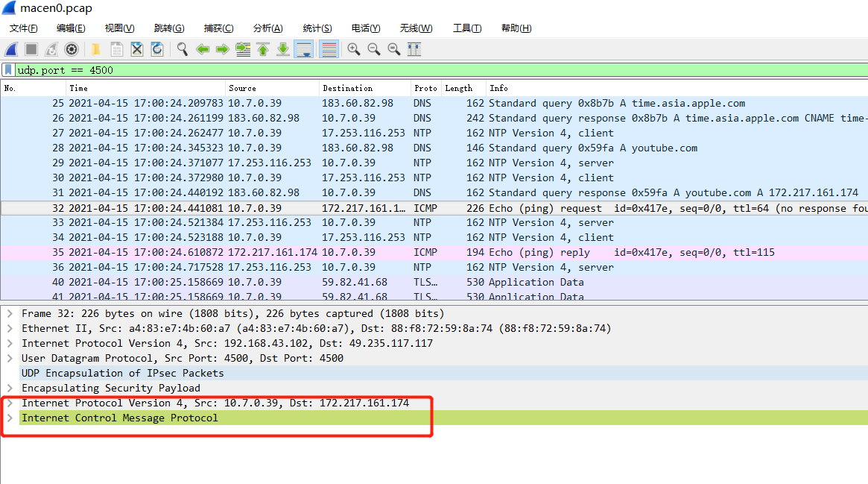Click the stop capture icon
The width and height of the screenshot is (868, 484).
pos(30,49)
